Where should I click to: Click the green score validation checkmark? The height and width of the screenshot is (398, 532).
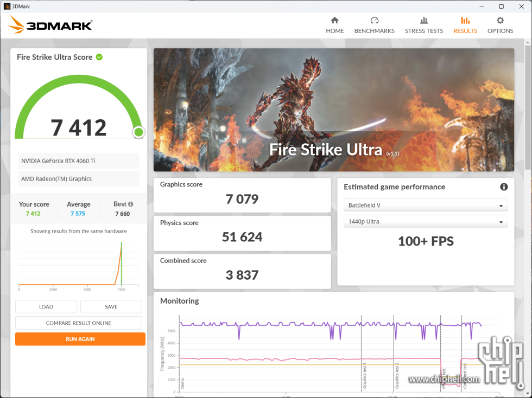click(99, 57)
